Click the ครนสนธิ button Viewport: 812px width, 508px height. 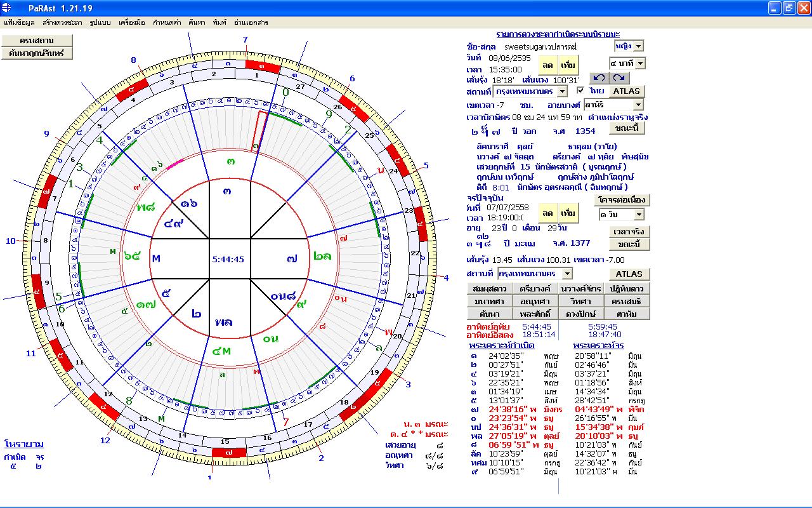(x=627, y=301)
